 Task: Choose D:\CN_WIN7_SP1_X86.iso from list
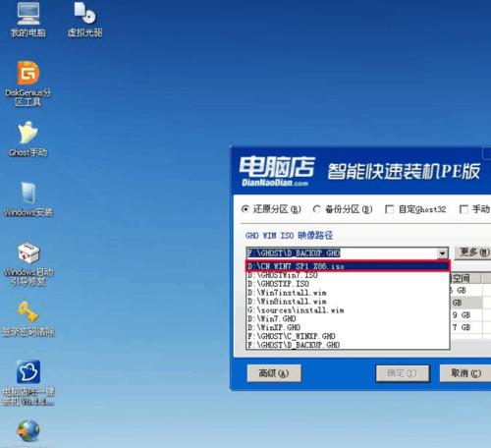click(x=348, y=266)
